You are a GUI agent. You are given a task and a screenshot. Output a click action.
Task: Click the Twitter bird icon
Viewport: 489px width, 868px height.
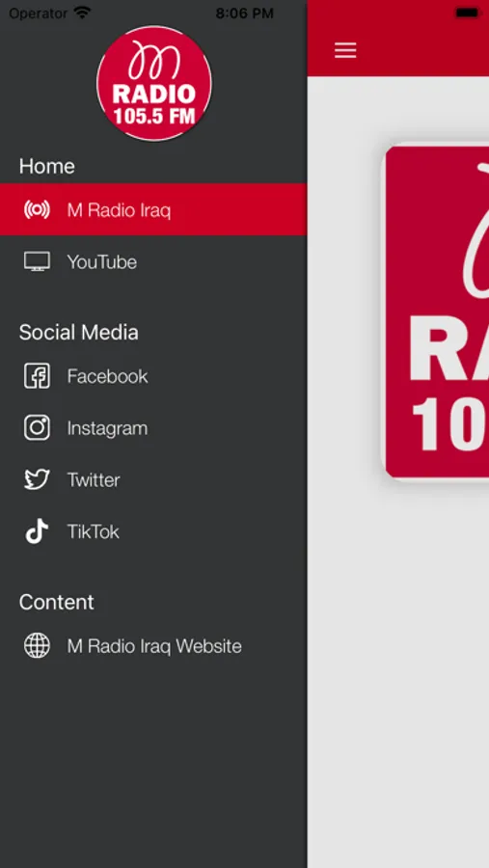[37, 479]
